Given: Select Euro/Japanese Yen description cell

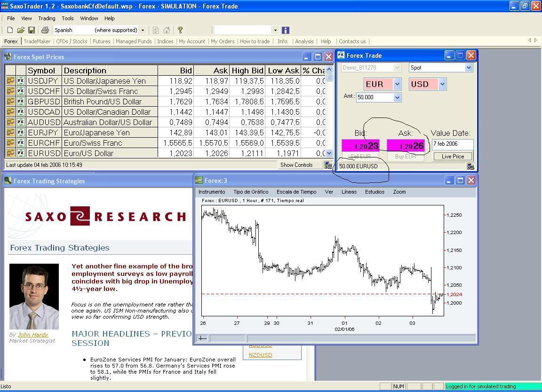Looking at the screenshot, I should [x=110, y=133].
